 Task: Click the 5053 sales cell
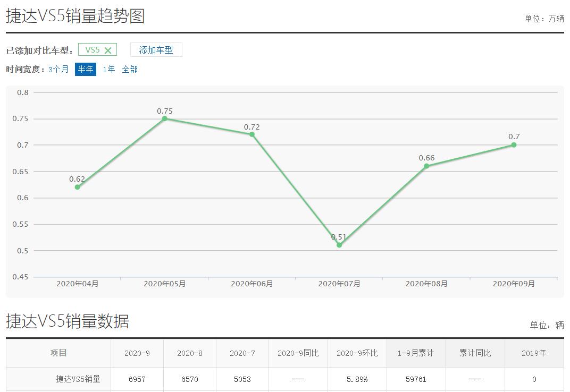tap(242, 379)
